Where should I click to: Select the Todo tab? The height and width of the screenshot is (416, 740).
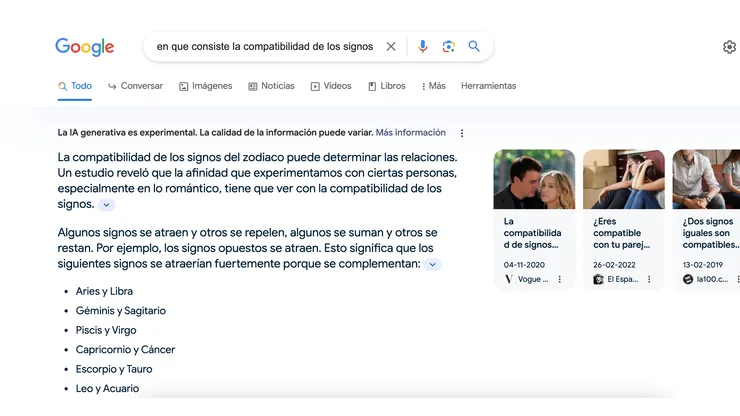[75, 86]
